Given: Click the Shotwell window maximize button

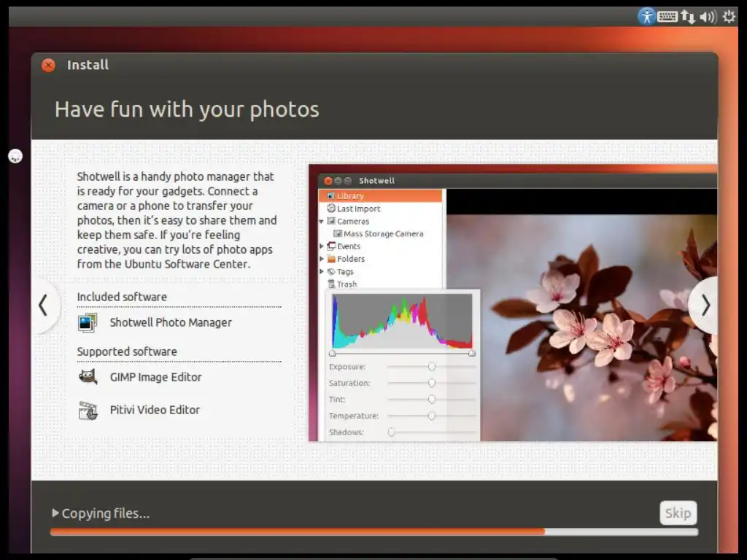Looking at the screenshot, I should (x=348, y=181).
